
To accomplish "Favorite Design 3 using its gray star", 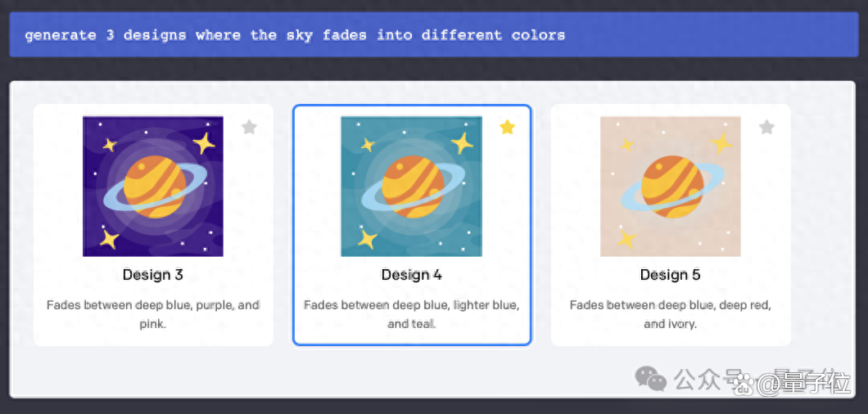I will 249,128.
